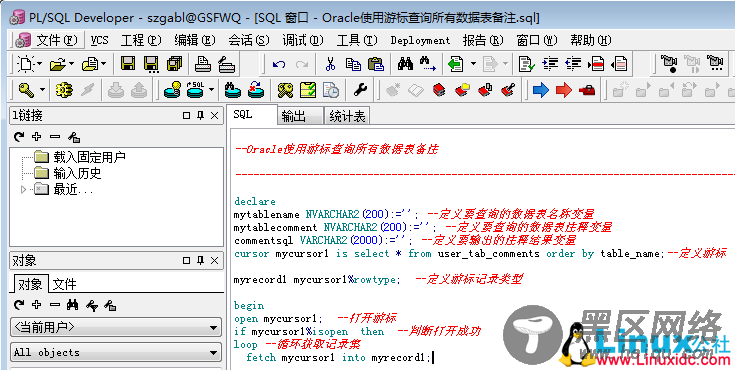Image resolution: width=735 pixels, height=370 pixels.
Task: Click the word declare in the editor
Action: coord(255,202)
